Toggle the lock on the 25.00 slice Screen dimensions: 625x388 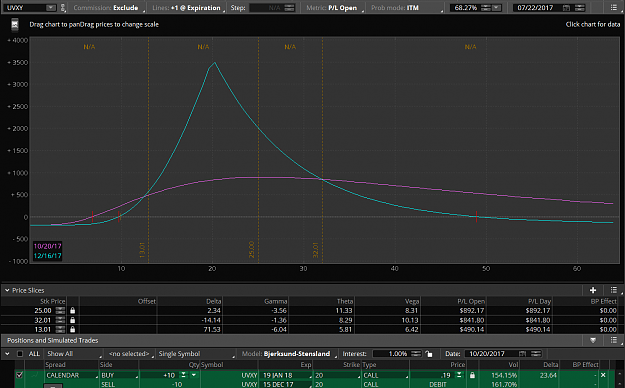click(x=73, y=310)
